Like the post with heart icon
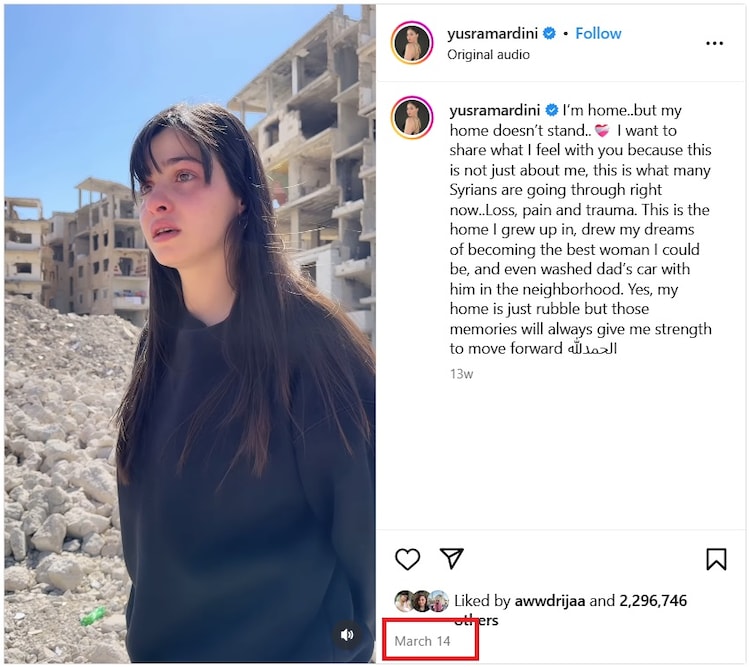 (407, 558)
